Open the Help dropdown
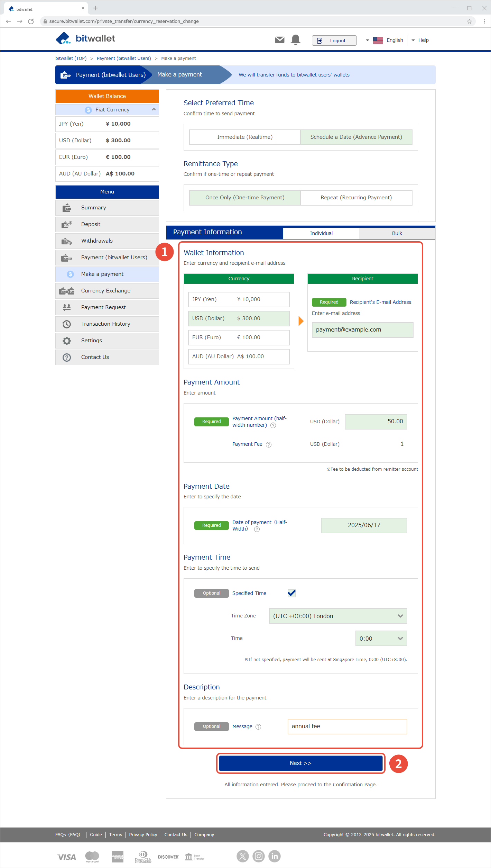Screen dimensions: 491x868 [x=420, y=40]
